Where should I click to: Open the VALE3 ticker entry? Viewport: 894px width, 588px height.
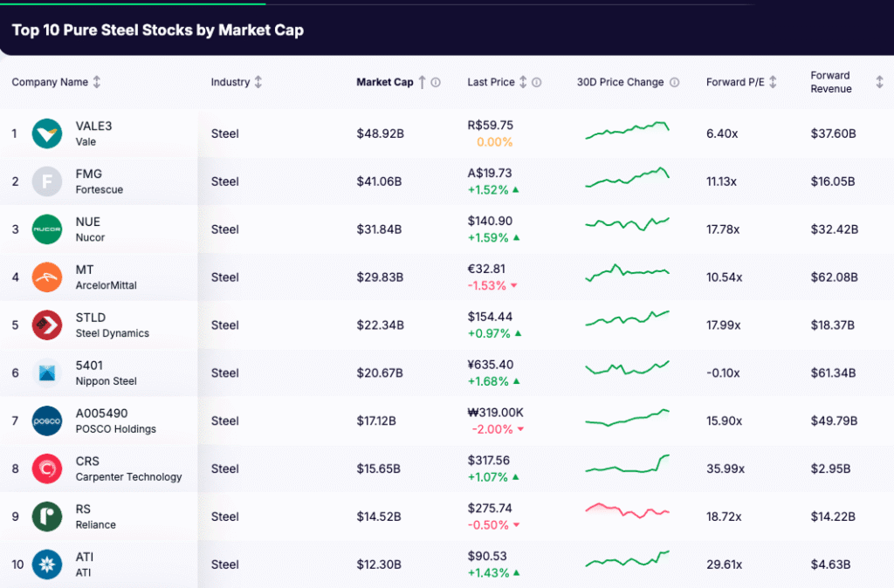[96, 125]
